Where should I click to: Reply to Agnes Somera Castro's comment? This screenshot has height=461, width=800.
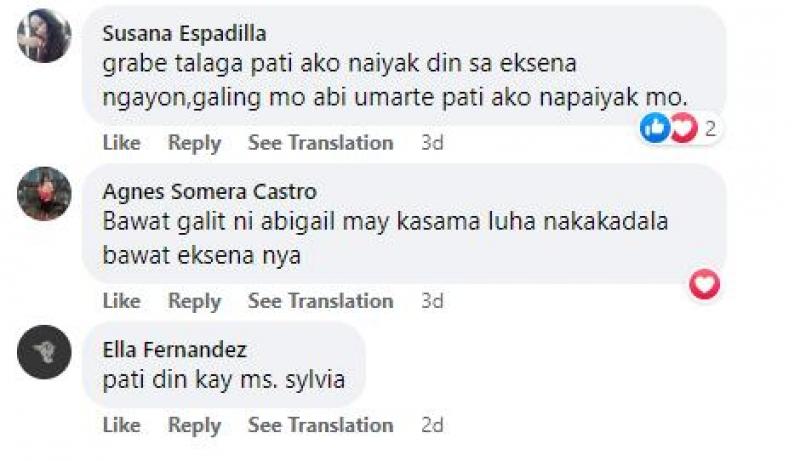click(194, 301)
